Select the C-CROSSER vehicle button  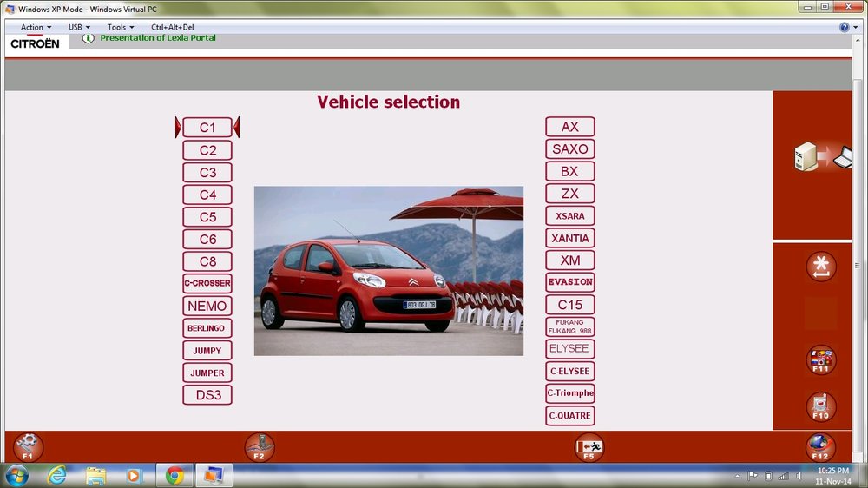207,283
